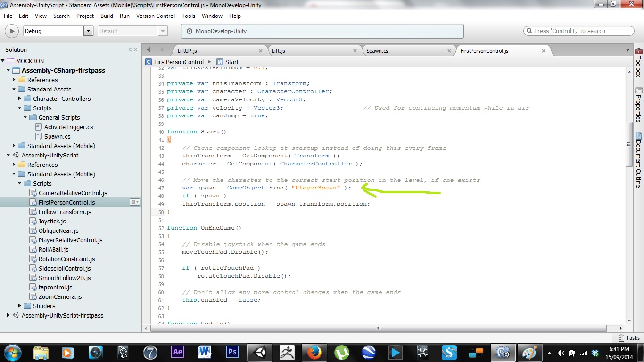Image resolution: width=644 pixels, height=362 pixels.
Task: Open After Effects from the taskbar
Action: point(177,352)
